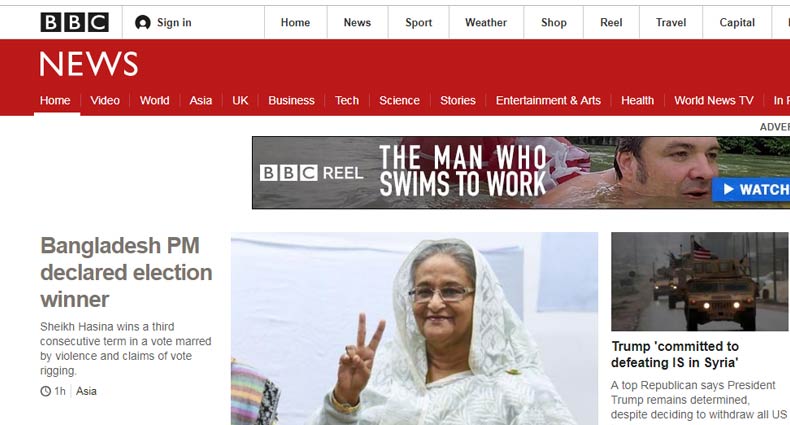
Task: Go to Reel from top navigation
Action: (x=611, y=23)
